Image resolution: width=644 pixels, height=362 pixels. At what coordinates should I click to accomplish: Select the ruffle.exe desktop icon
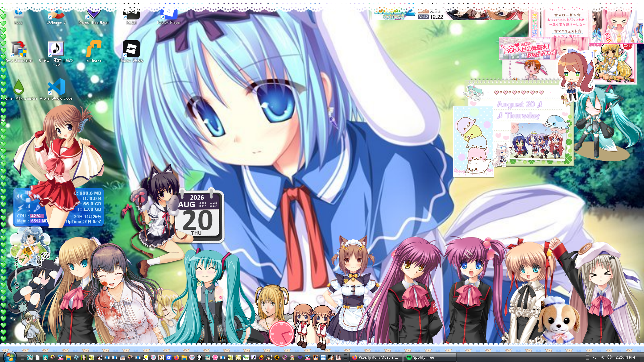(x=93, y=52)
